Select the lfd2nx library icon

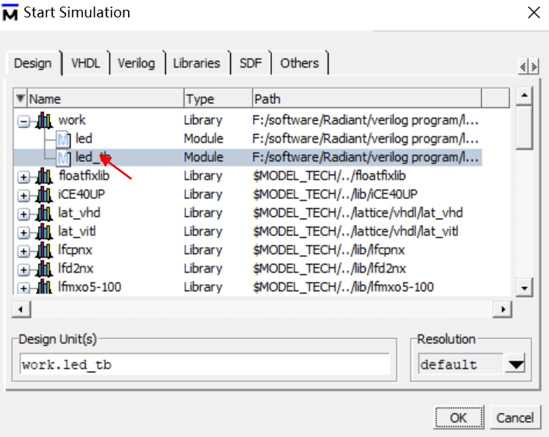point(44,269)
